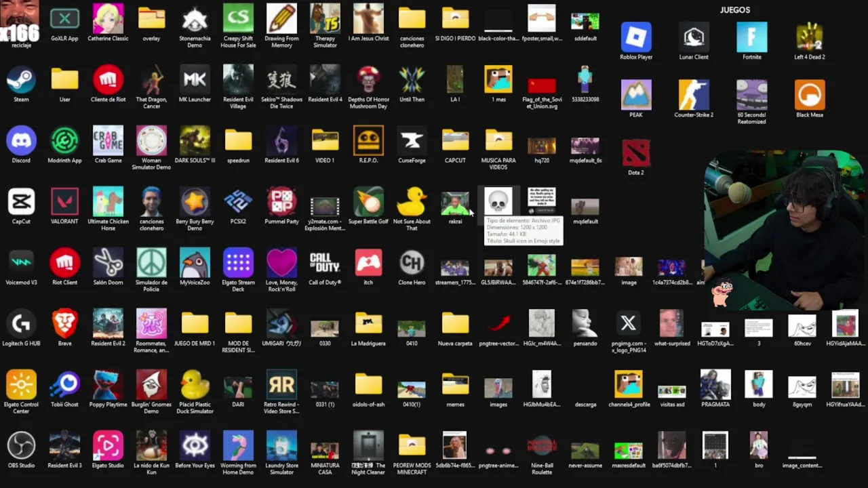Launch Lunar Client icon
The height and width of the screenshot is (488, 868).
694,37
